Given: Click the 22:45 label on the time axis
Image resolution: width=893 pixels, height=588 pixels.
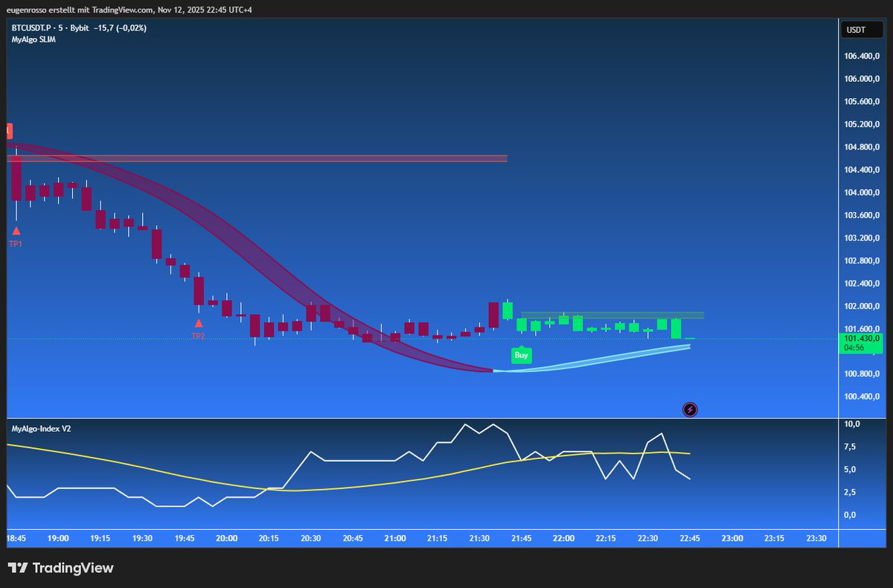Looking at the screenshot, I should click(x=691, y=537).
